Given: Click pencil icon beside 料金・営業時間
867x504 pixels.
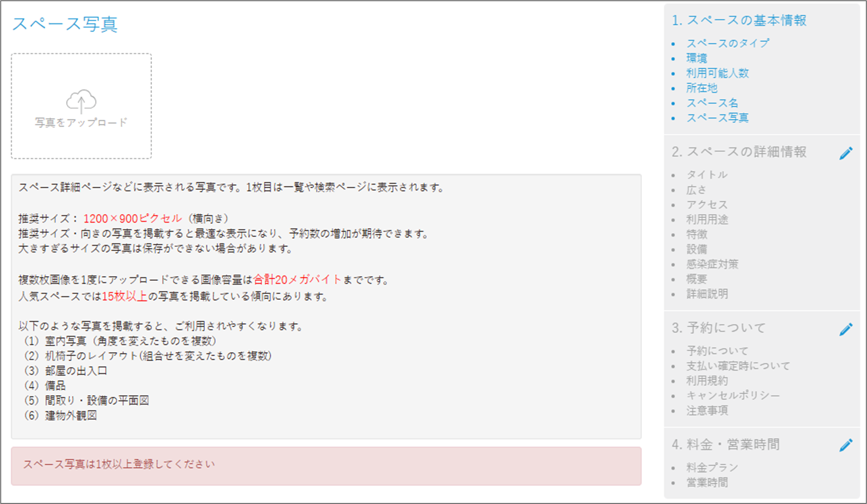Looking at the screenshot, I should point(846,445).
